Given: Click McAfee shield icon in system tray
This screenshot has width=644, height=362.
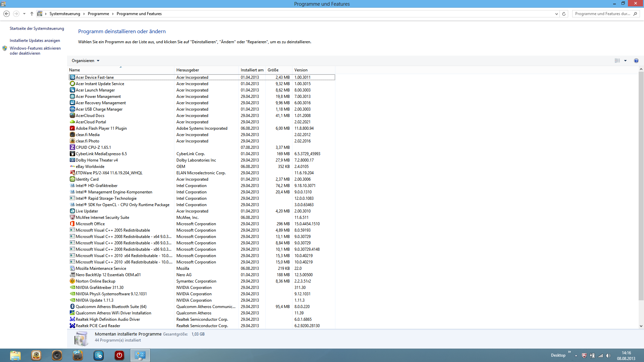Looking at the screenshot, I should pos(584,356).
